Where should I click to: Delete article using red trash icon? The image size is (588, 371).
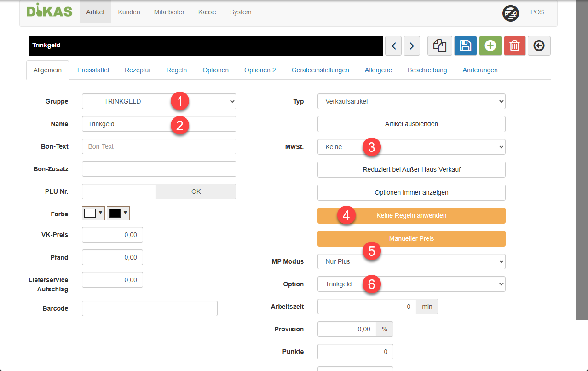(514, 46)
